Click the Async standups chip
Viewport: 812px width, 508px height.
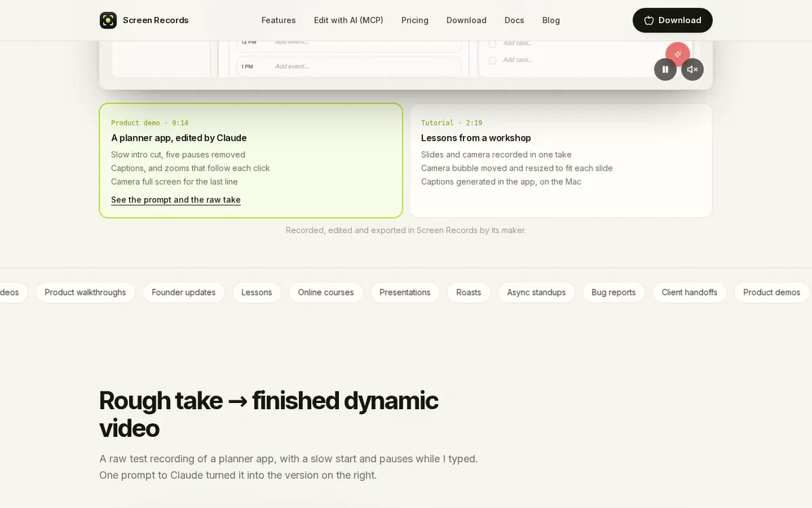point(537,293)
